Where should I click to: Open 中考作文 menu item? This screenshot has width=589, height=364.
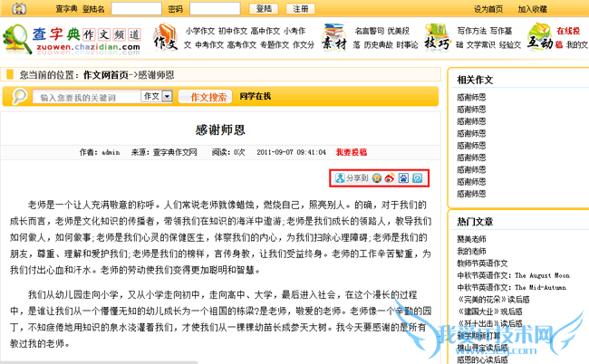209,44
